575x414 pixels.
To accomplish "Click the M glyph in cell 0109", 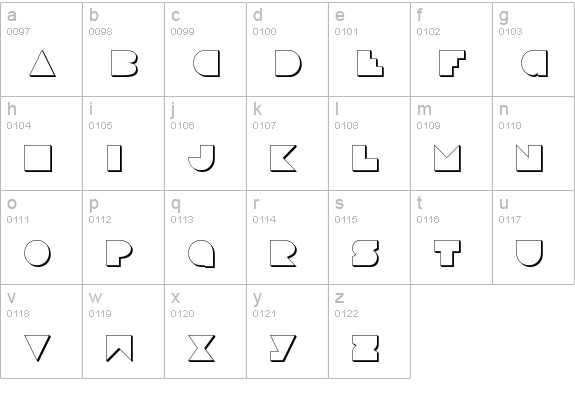I will [447, 158].
